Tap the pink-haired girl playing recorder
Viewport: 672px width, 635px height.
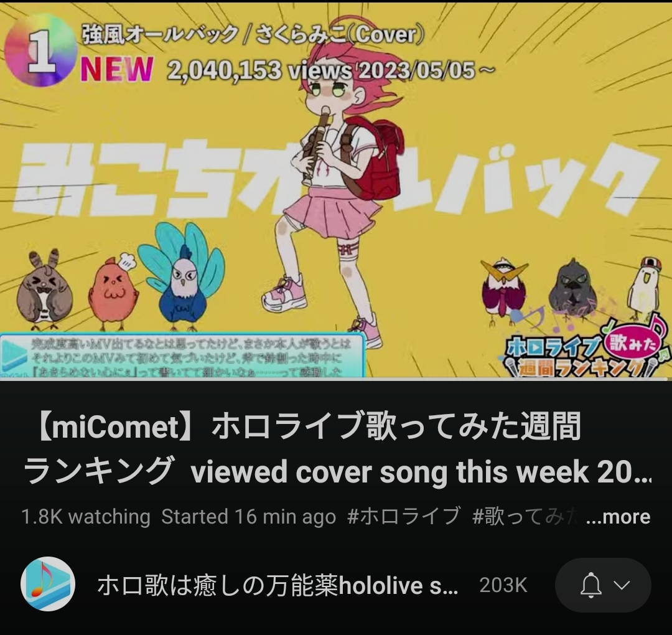(x=334, y=180)
